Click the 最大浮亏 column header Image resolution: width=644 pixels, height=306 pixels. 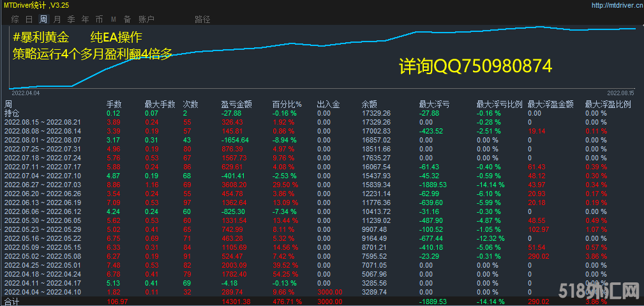pyautogui.click(x=433, y=104)
